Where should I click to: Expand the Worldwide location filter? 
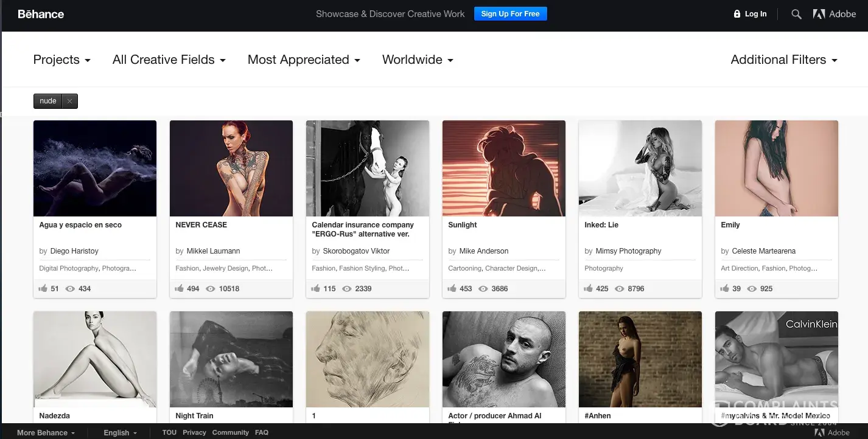click(x=418, y=60)
